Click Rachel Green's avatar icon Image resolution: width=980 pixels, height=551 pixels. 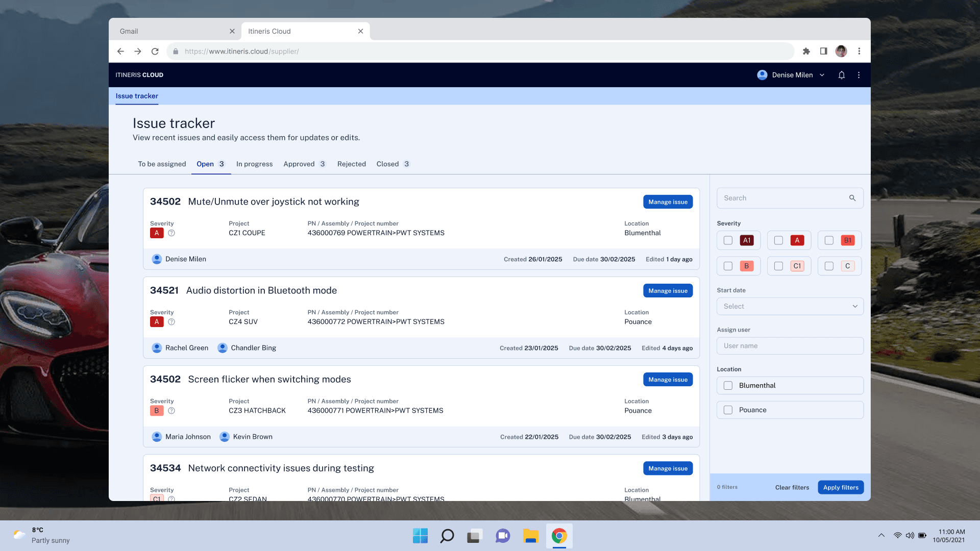157,348
